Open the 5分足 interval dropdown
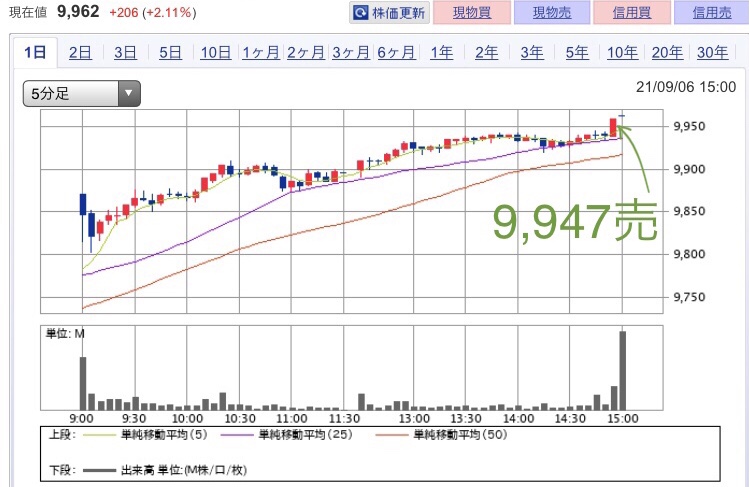 click(x=82, y=94)
